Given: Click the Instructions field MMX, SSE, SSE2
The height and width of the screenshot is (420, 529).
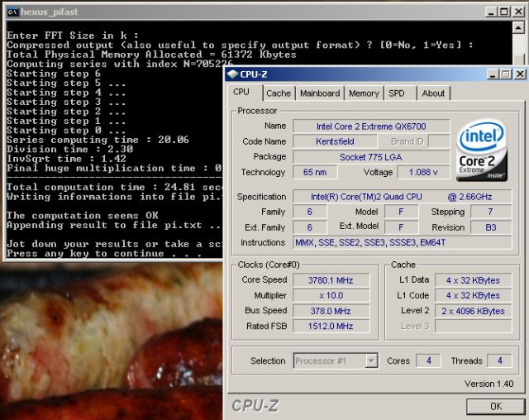Looking at the screenshot, I should (402, 242).
